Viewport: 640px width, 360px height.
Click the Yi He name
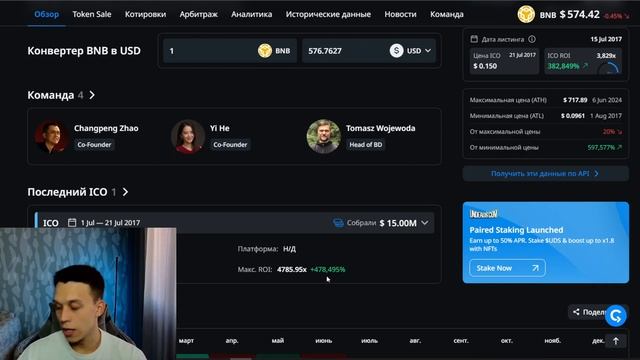tap(220, 128)
